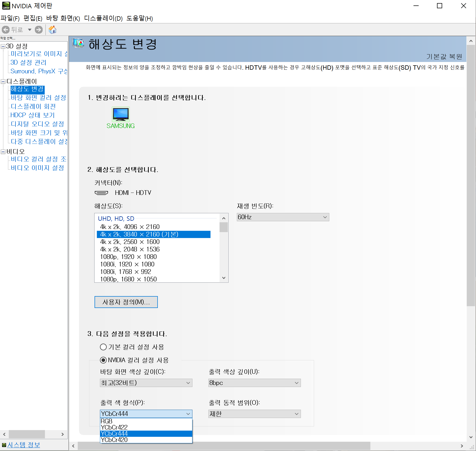This screenshot has width=476, height=451.
Task: Open the Back history dropdown arrow
Action: tap(30, 30)
